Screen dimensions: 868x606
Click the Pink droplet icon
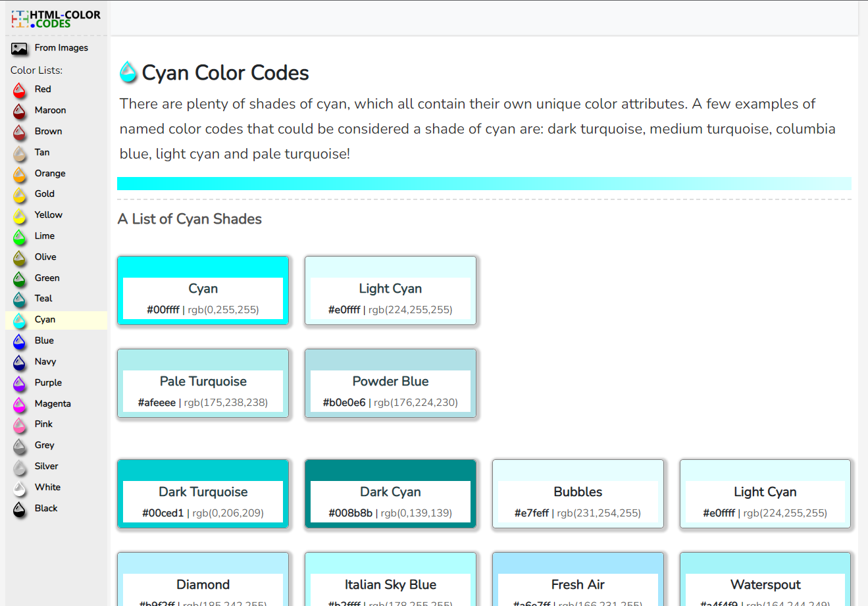pos(20,425)
